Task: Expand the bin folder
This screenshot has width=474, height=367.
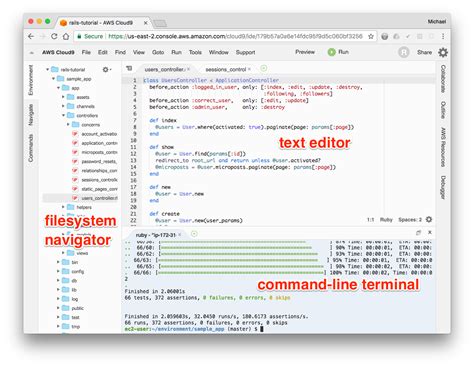Action: pyautogui.click(x=58, y=262)
